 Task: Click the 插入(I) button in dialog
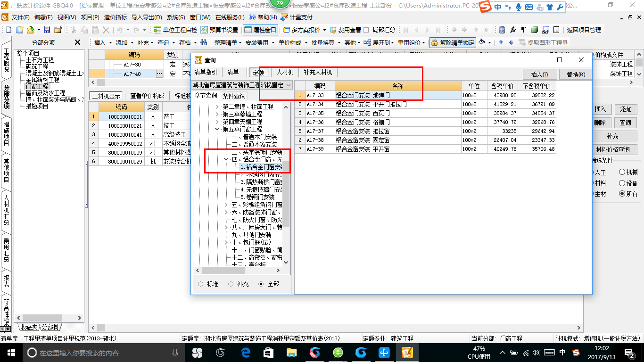pyautogui.click(x=540, y=74)
